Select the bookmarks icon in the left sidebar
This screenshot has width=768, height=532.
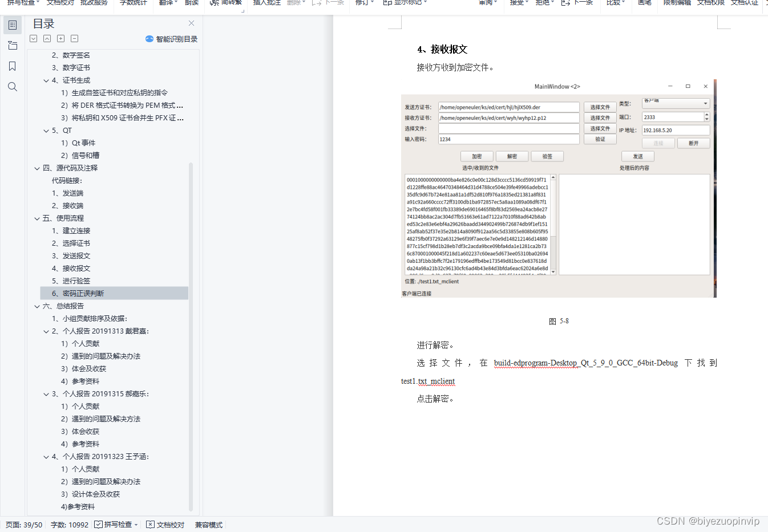coord(12,66)
